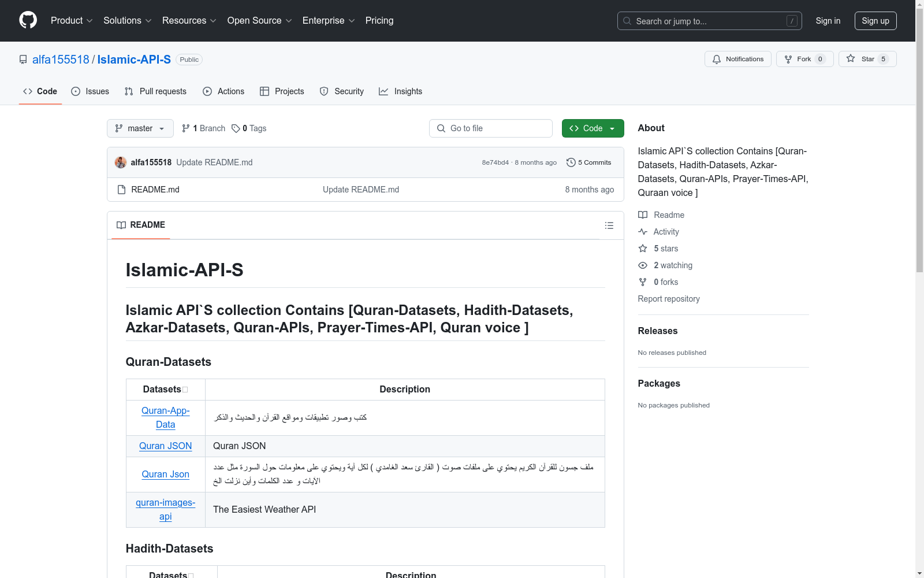Click the slash shortcut icon in search

(x=792, y=21)
